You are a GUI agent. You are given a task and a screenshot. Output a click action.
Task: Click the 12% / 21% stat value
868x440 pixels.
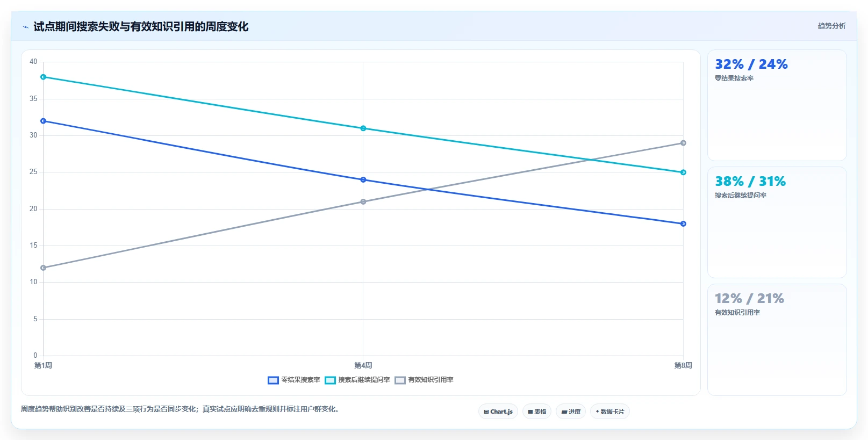(749, 299)
